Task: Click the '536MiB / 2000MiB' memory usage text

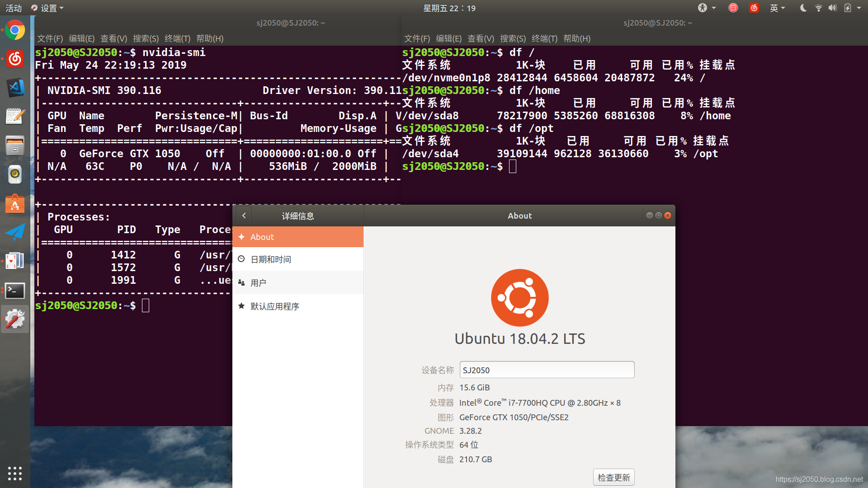Action: pos(323,166)
